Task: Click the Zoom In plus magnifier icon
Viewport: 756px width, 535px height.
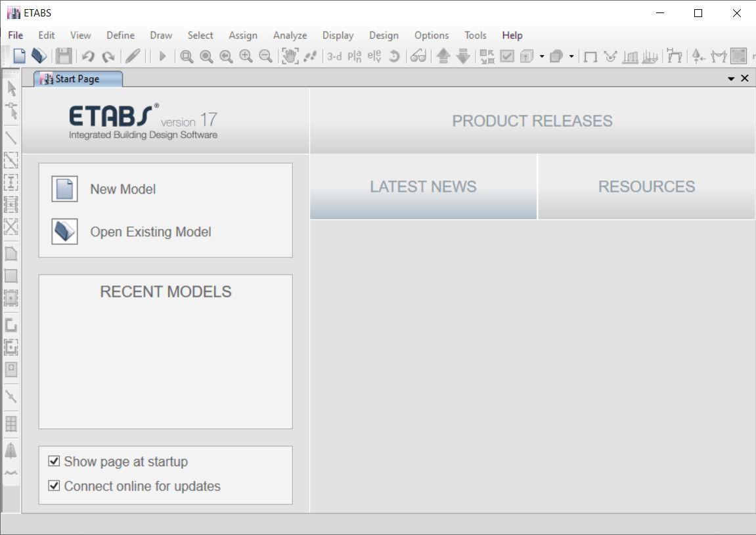Action: point(246,56)
